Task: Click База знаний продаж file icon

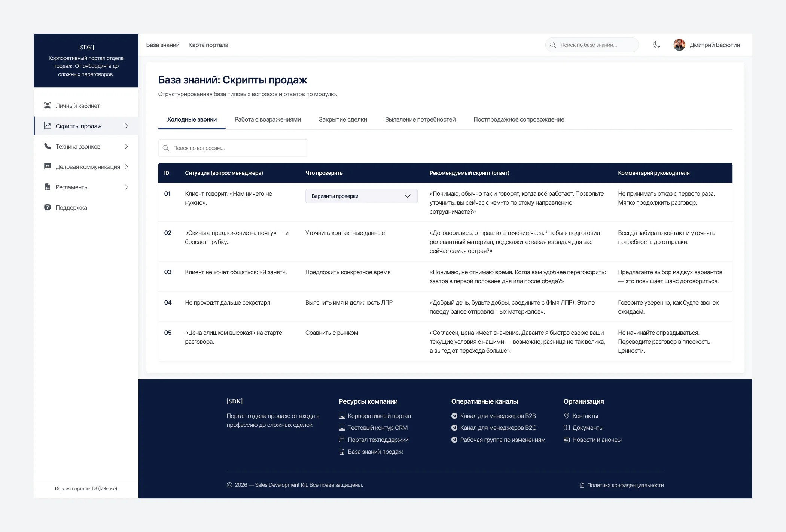Action: pyautogui.click(x=342, y=452)
